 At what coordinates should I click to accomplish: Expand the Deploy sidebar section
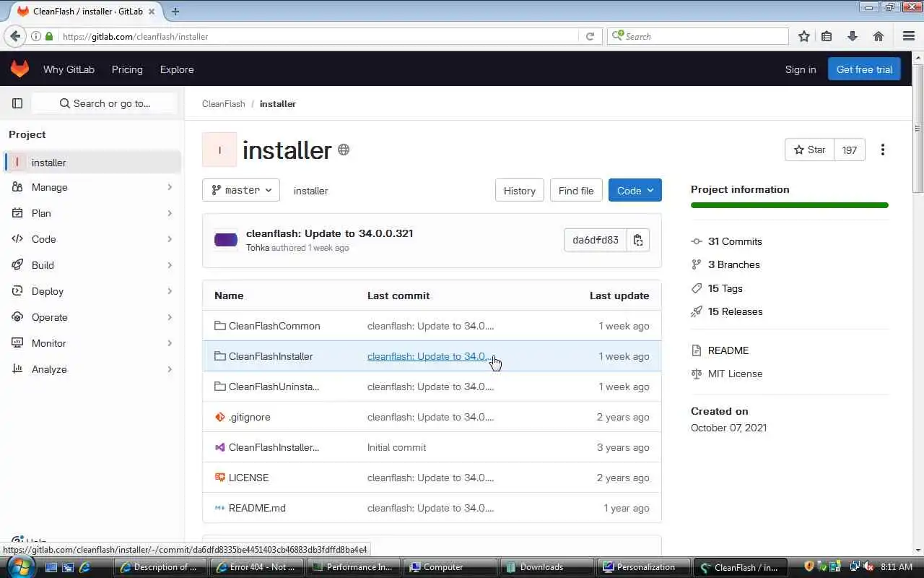tap(92, 291)
